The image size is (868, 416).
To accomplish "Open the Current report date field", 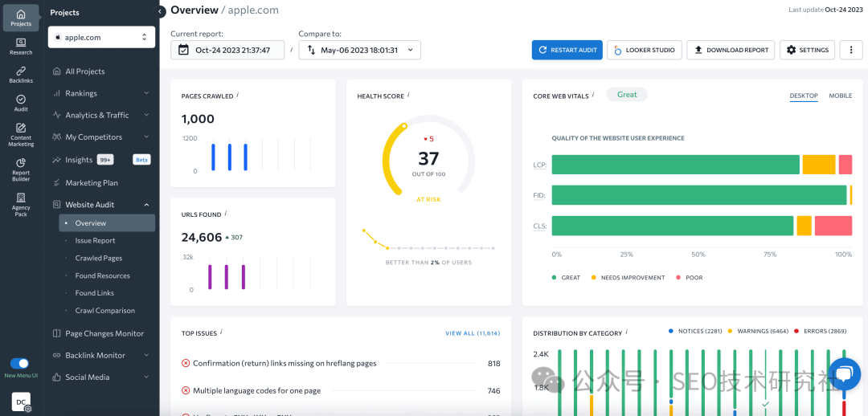I will 227,50.
